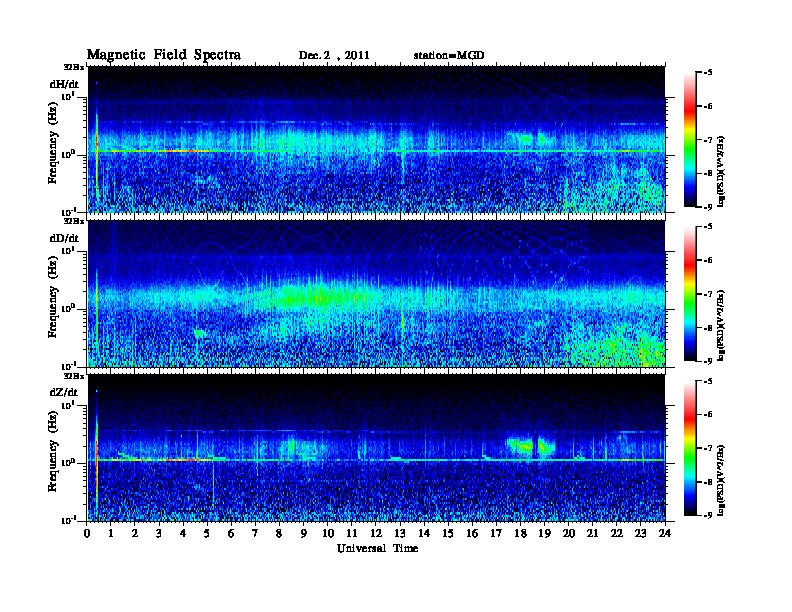Click the "16" hour tick label on the time axis

pyautogui.click(x=472, y=533)
